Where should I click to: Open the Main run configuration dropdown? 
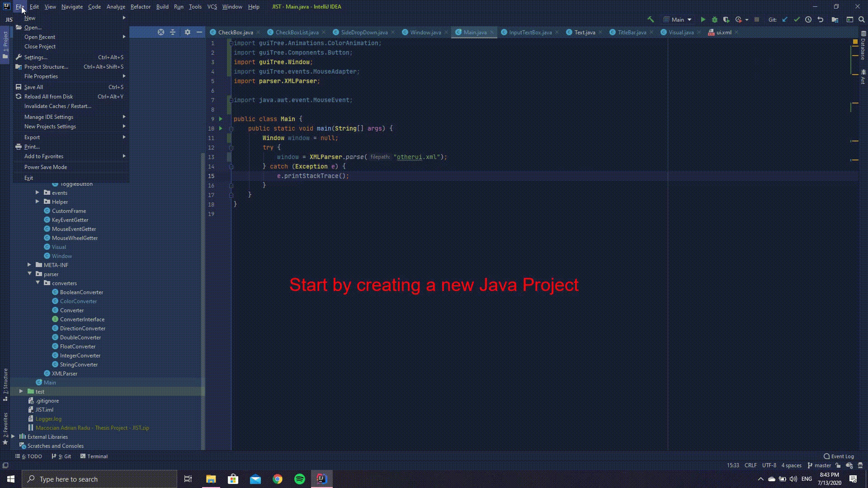pyautogui.click(x=678, y=19)
